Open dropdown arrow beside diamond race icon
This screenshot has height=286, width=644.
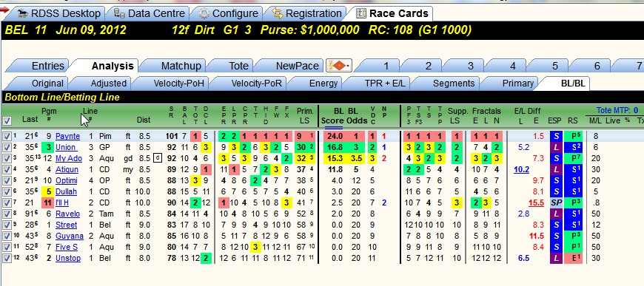coord(348,66)
